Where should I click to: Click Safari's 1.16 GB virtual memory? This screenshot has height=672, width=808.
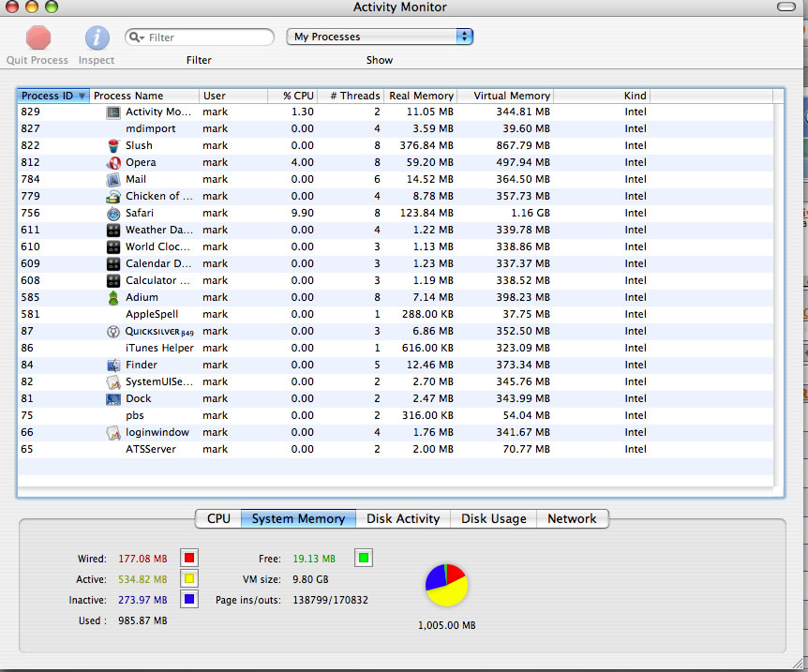(x=531, y=214)
